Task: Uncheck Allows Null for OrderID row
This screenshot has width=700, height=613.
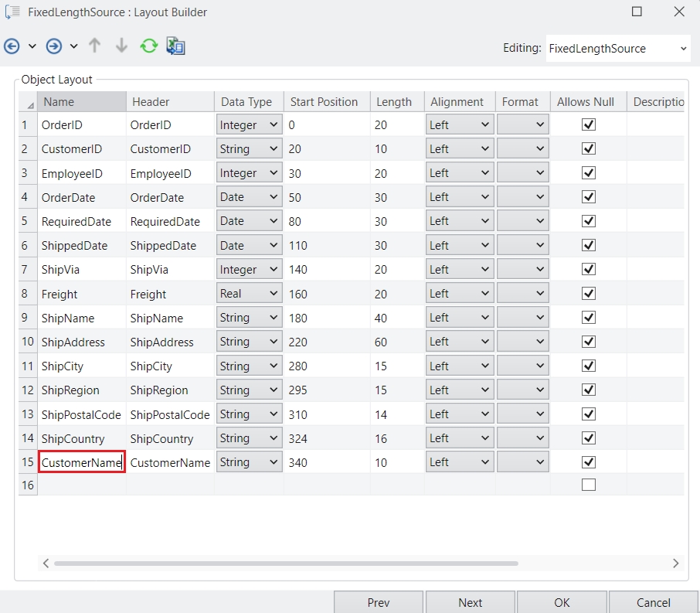Action: [589, 124]
